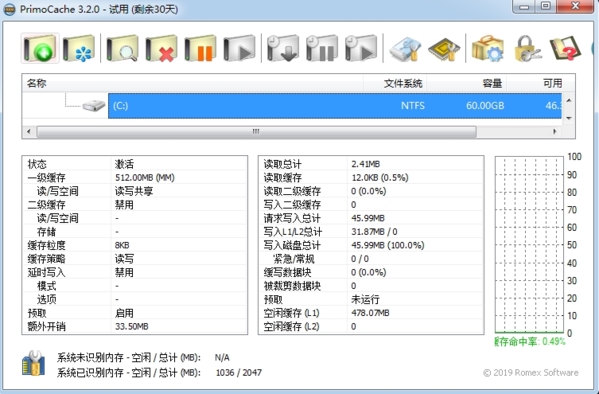This screenshot has height=394, width=599.
Task: Pause cache task with orange bars icon
Action: point(200,48)
